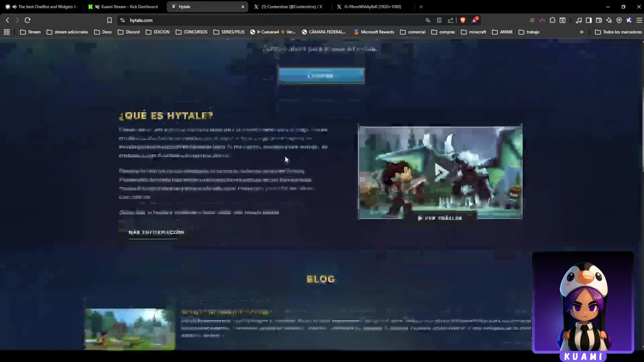The height and width of the screenshot is (362, 644).
Task: Click the music note playlist icon
Action: click(579, 20)
